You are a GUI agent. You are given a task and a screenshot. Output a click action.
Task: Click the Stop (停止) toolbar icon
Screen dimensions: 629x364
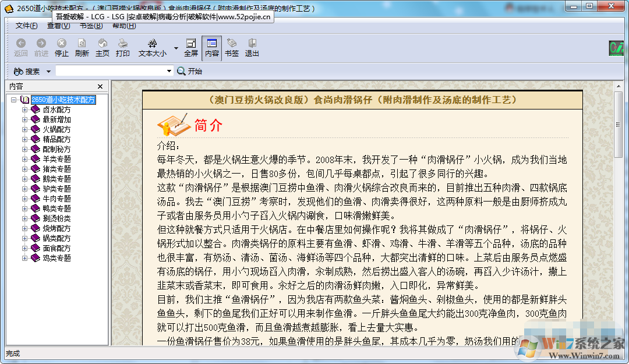tap(61, 47)
